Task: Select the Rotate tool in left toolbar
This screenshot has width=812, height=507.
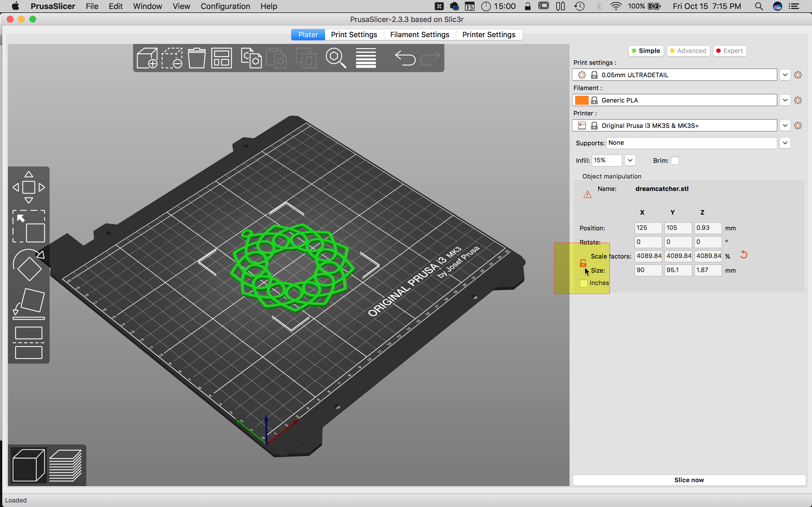Action: click(x=28, y=265)
